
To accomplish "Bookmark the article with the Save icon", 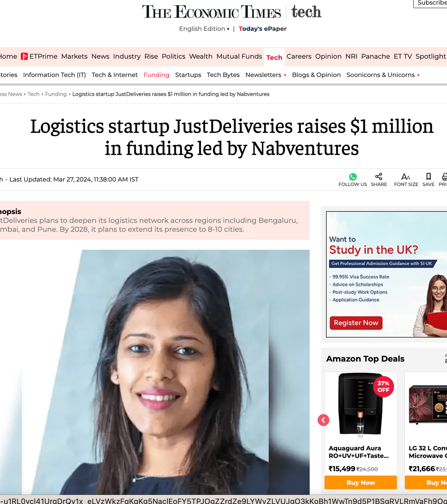I will click(x=428, y=176).
